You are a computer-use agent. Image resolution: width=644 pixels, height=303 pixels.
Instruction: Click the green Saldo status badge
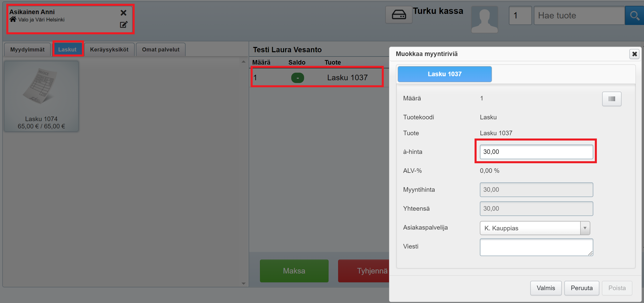click(x=298, y=78)
